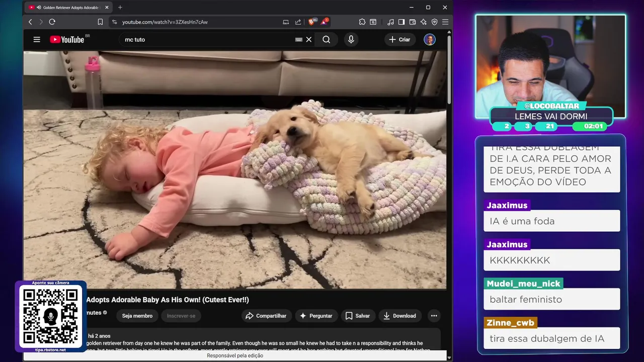Run search with the magnifier button
644x362 pixels.
pyautogui.click(x=327, y=40)
